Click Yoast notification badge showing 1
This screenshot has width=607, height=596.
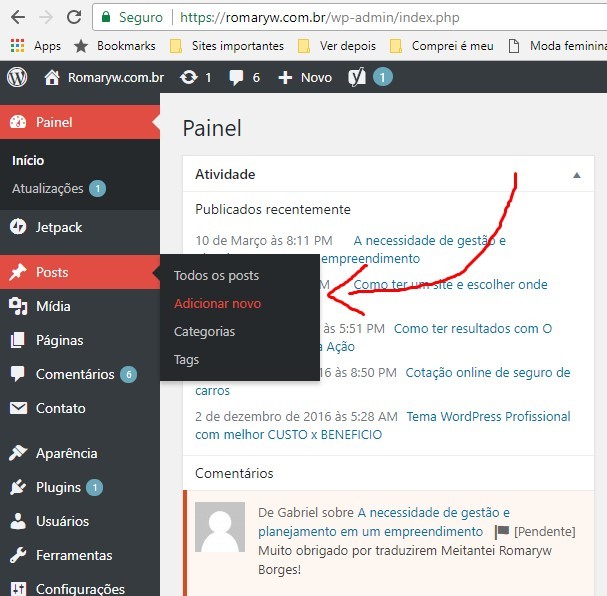click(382, 77)
